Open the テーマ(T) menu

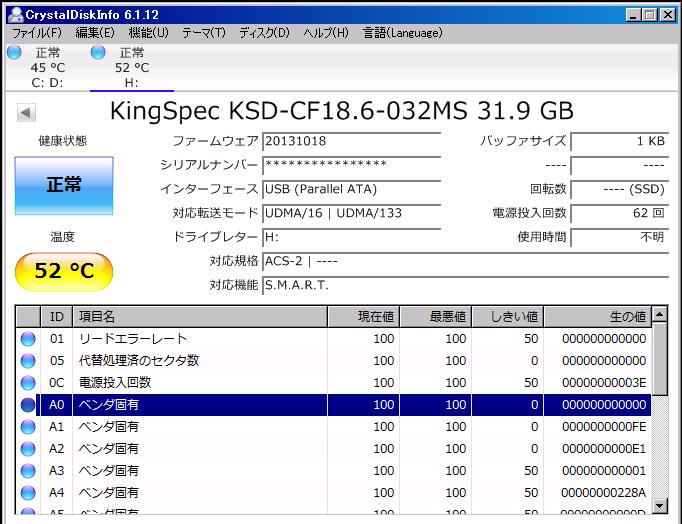click(x=204, y=33)
